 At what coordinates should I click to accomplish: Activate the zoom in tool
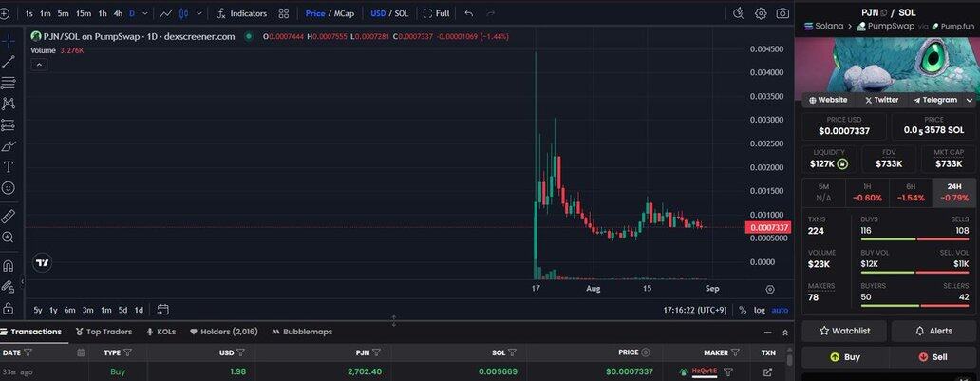[x=9, y=238]
